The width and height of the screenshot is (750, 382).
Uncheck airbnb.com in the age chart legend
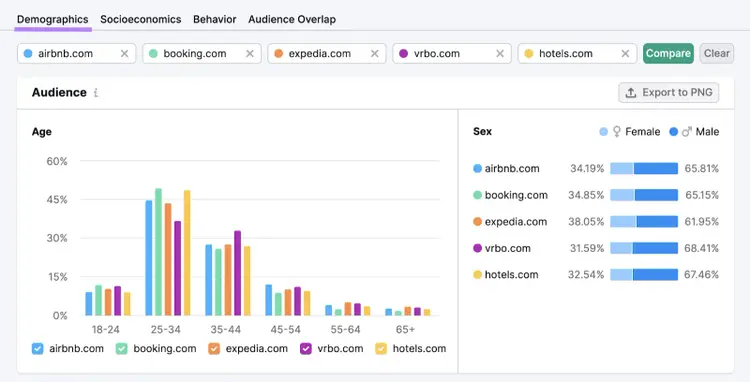[x=37, y=349]
